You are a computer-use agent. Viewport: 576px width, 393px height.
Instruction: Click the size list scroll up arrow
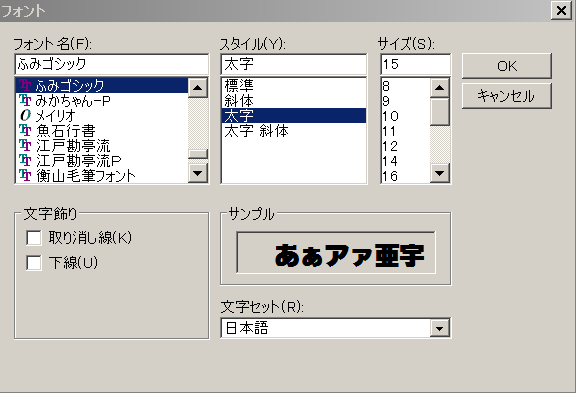pyautogui.click(x=440, y=88)
